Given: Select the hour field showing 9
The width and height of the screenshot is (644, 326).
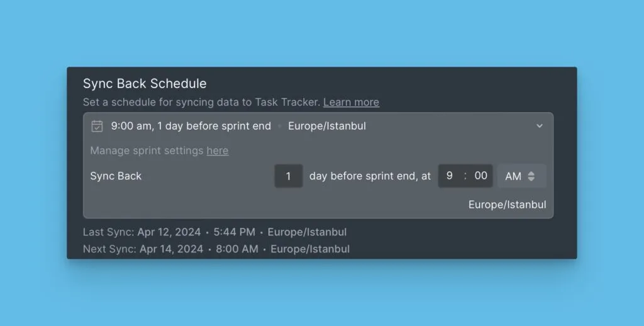Looking at the screenshot, I should (450, 176).
